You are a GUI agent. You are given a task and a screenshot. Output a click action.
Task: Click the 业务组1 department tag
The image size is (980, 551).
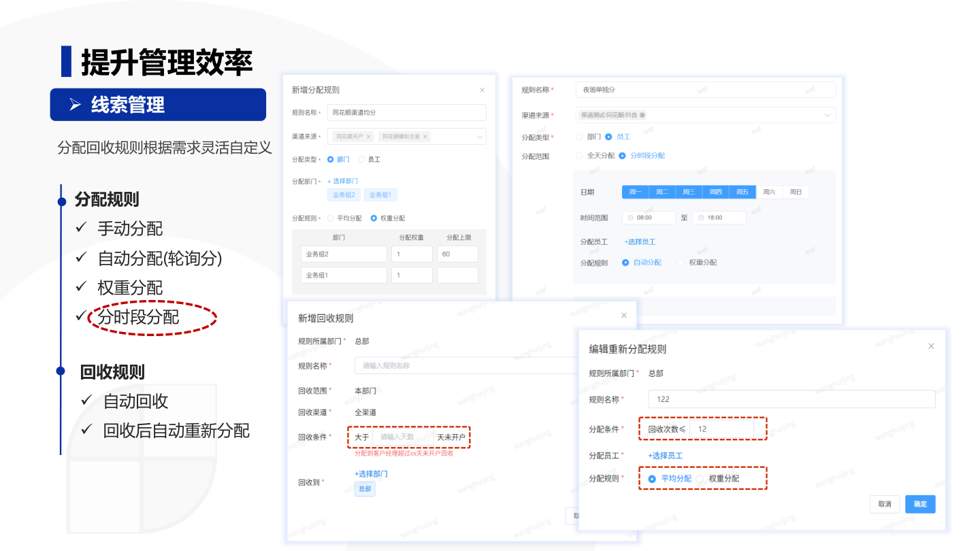click(380, 195)
